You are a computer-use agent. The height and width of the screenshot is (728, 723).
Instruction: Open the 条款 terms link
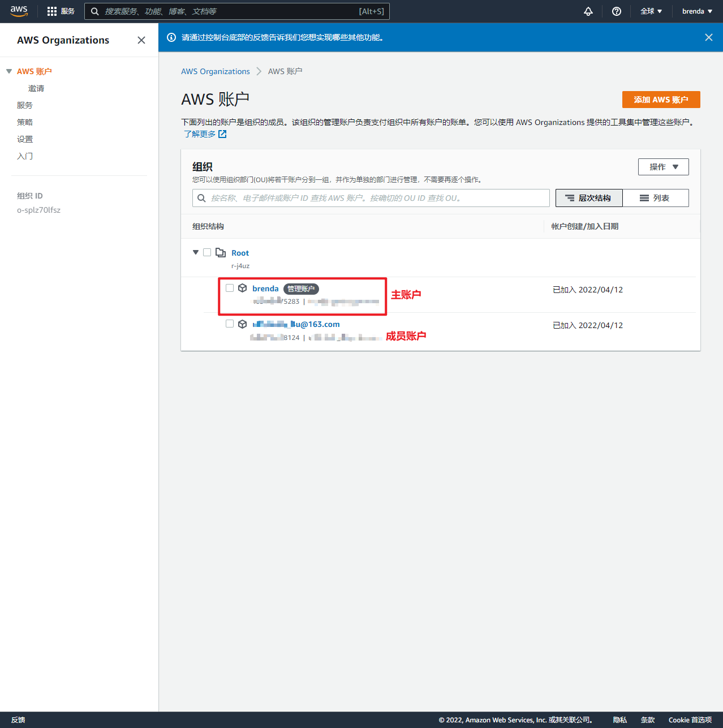pos(648,720)
